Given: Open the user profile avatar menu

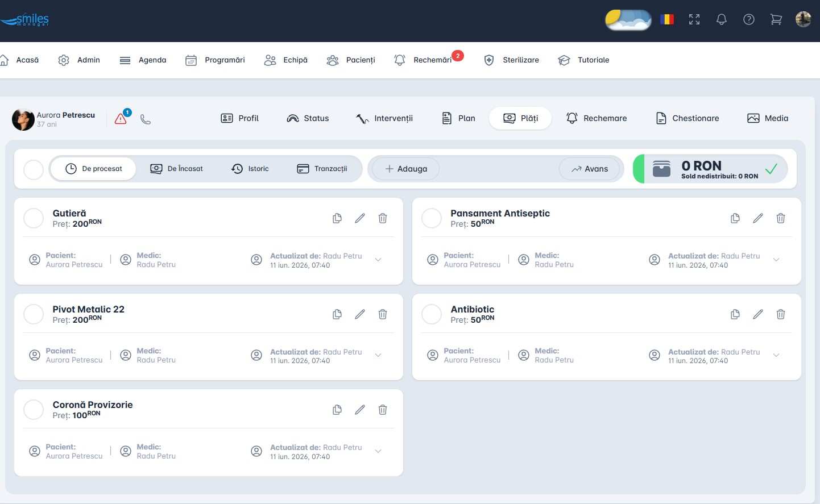Looking at the screenshot, I should click(x=804, y=19).
